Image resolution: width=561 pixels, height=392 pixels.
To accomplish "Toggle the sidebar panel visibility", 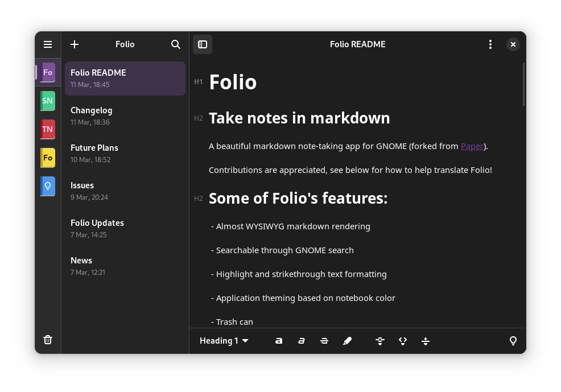I will click(203, 44).
